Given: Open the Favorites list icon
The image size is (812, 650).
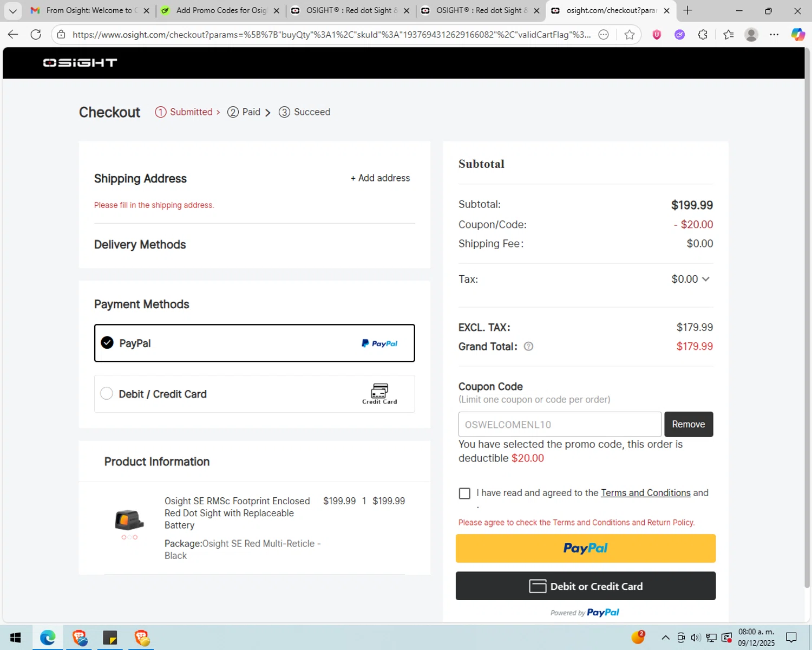Looking at the screenshot, I should pos(728,35).
